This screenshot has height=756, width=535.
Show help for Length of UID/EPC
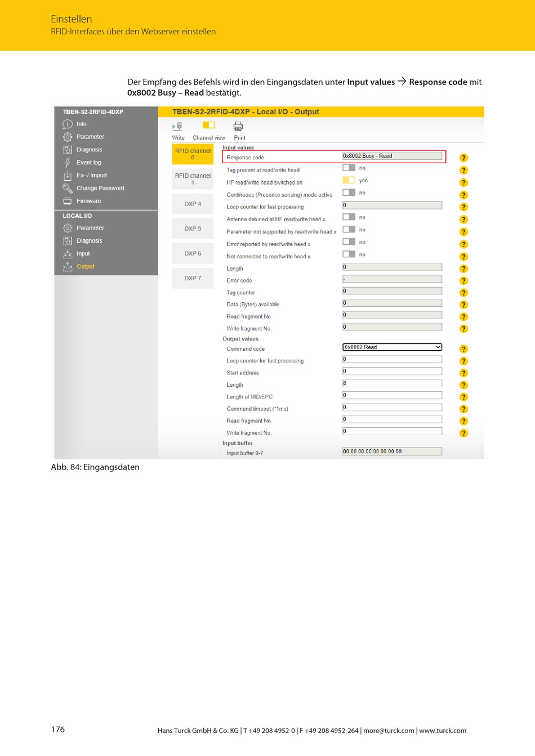click(x=463, y=397)
